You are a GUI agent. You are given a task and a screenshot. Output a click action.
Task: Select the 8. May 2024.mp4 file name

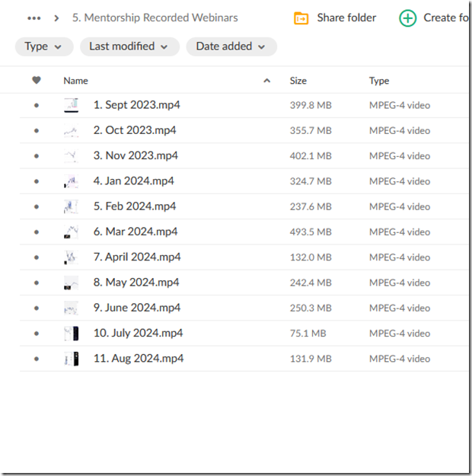pos(136,283)
